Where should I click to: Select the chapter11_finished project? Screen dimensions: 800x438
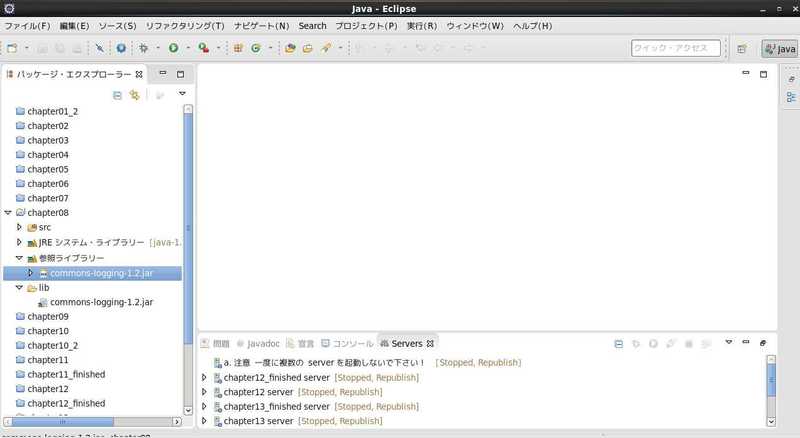tap(61, 374)
